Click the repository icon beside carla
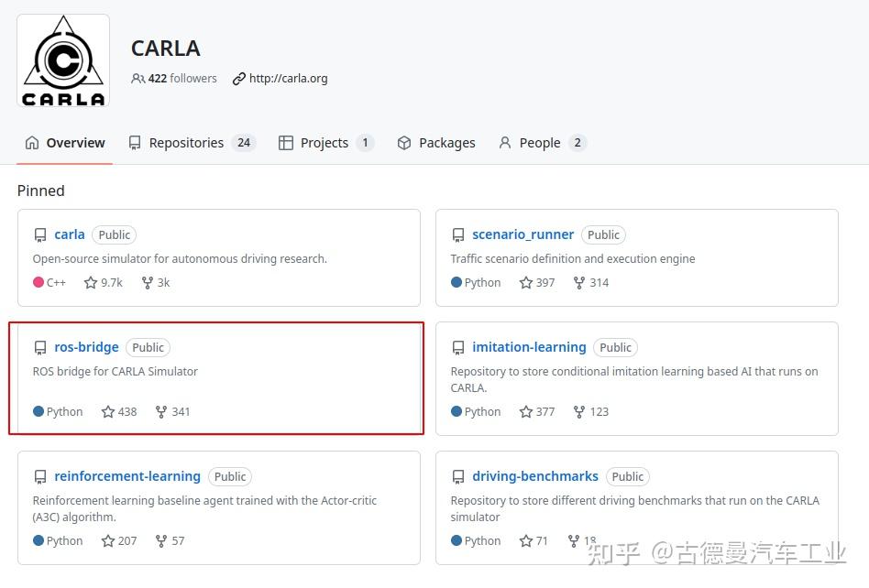Screen dimensions: 869x588 coord(40,234)
